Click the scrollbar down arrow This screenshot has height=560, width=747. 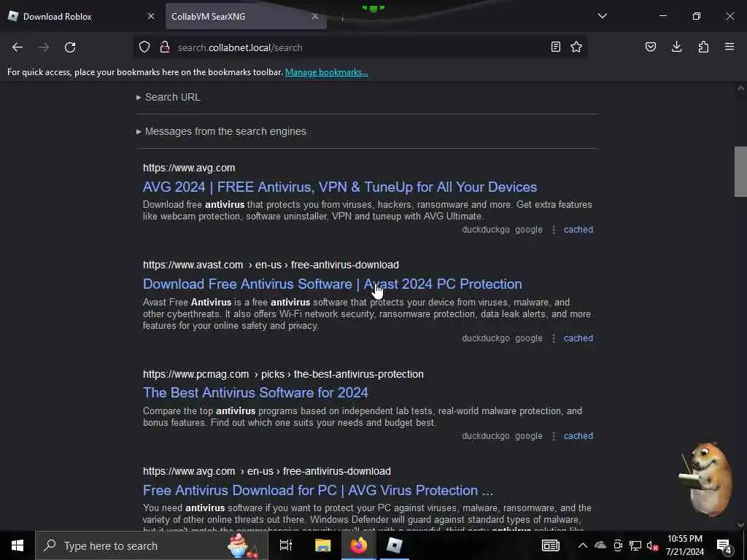point(740,525)
